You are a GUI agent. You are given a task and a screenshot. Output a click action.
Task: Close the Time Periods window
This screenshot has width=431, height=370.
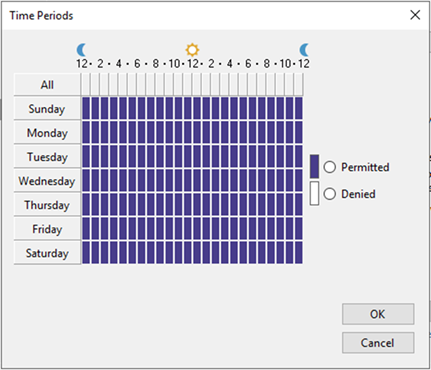point(415,15)
